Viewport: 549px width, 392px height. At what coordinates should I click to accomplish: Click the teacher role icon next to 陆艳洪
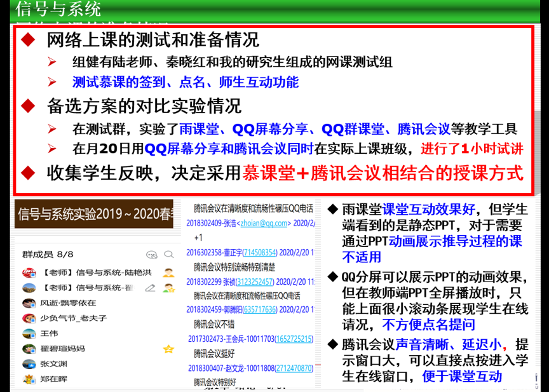tap(169, 272)
